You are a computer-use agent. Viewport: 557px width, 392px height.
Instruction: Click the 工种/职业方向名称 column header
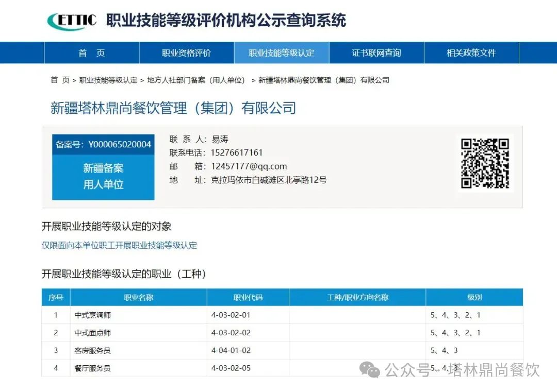(x=357, y=297)
